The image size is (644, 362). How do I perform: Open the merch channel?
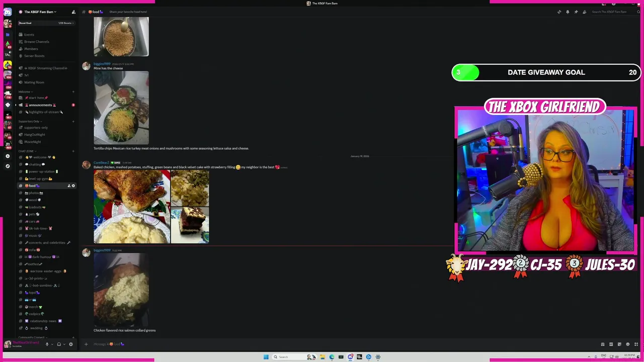click(46, 307)
